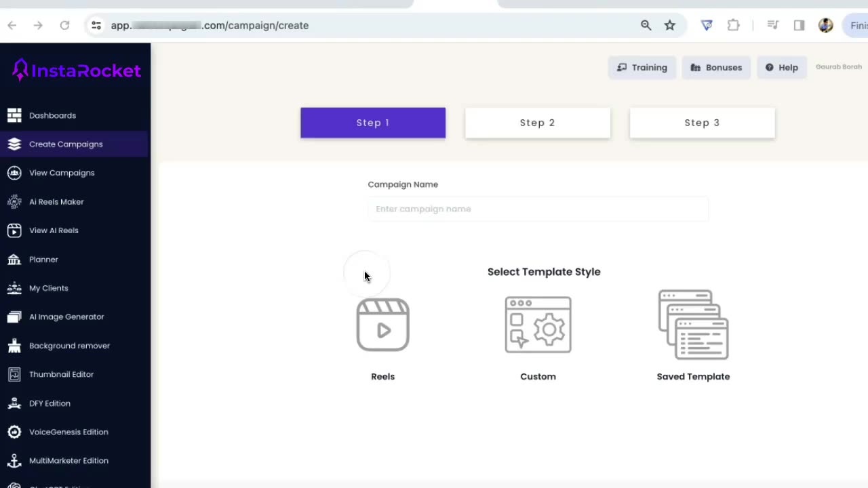Screen dimensions: 868x488
Task: Click the MultiMarketer Edition anchor icon
Action: (14, 461)
